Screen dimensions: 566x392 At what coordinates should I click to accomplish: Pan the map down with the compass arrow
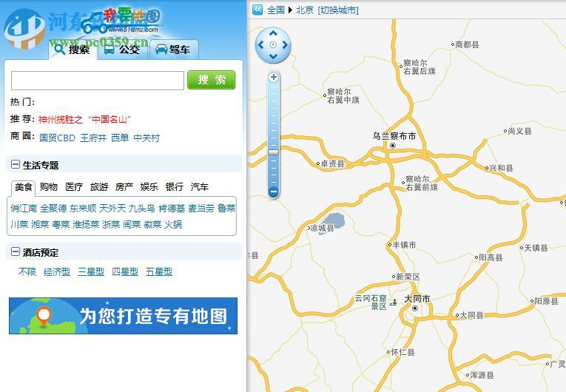[273, 56]
